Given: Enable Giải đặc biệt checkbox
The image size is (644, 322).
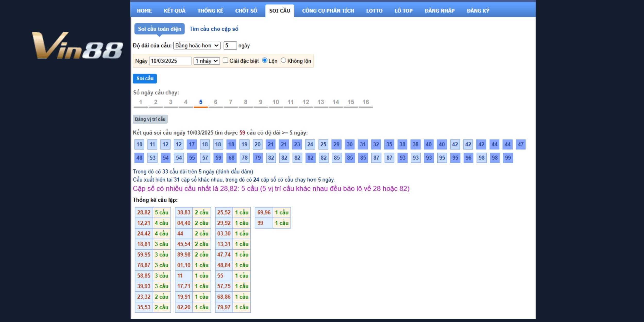Looking at the screenshot, I should (225, 60).
